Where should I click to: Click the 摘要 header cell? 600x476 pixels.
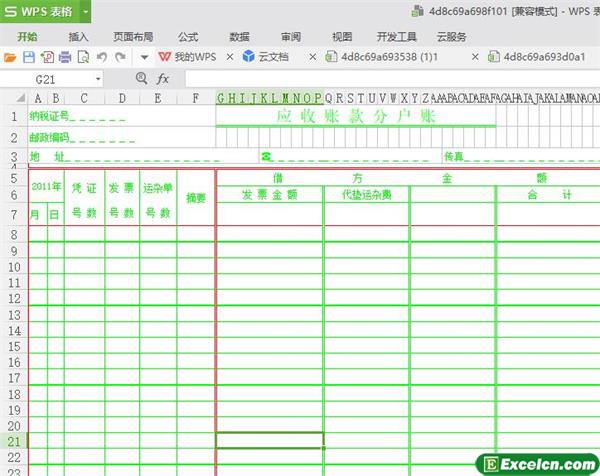pos(196,198)
